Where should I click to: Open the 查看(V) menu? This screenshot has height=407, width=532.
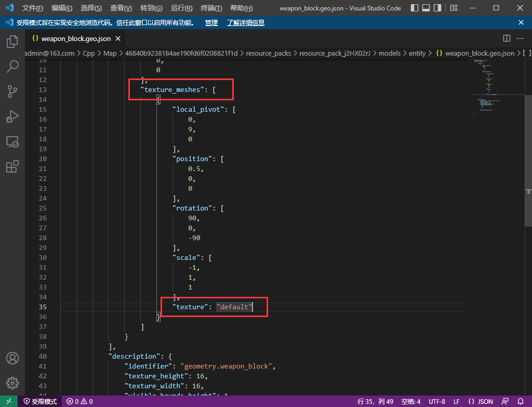click(121, 8)
